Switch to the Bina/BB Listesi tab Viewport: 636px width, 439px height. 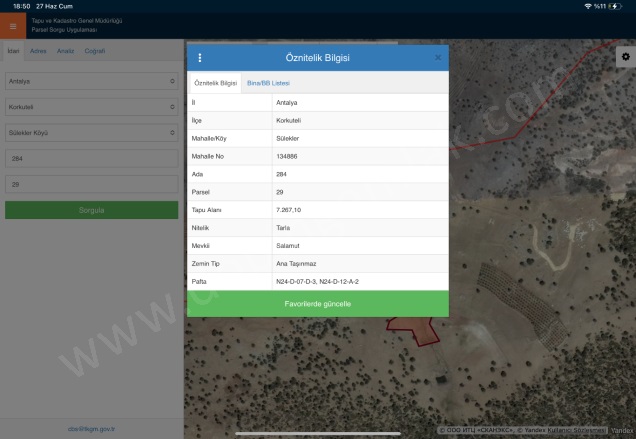click(268, 83)
